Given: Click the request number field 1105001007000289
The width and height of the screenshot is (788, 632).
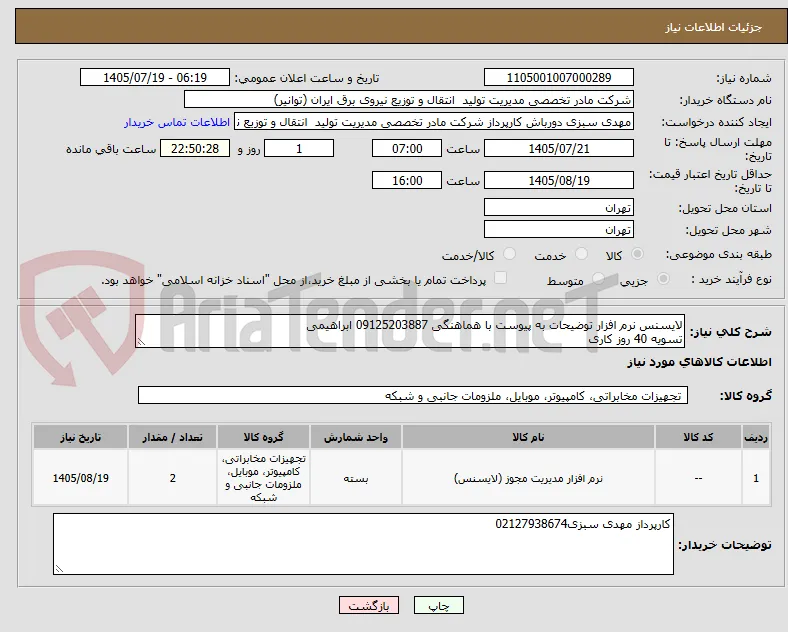Looking at the screenshot, I should (x=559, y=77).
